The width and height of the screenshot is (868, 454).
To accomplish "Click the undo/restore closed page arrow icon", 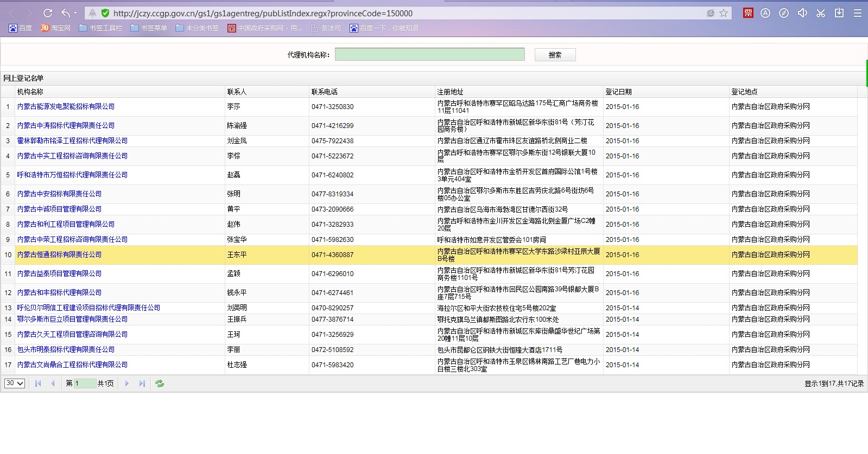I will 65,13.
